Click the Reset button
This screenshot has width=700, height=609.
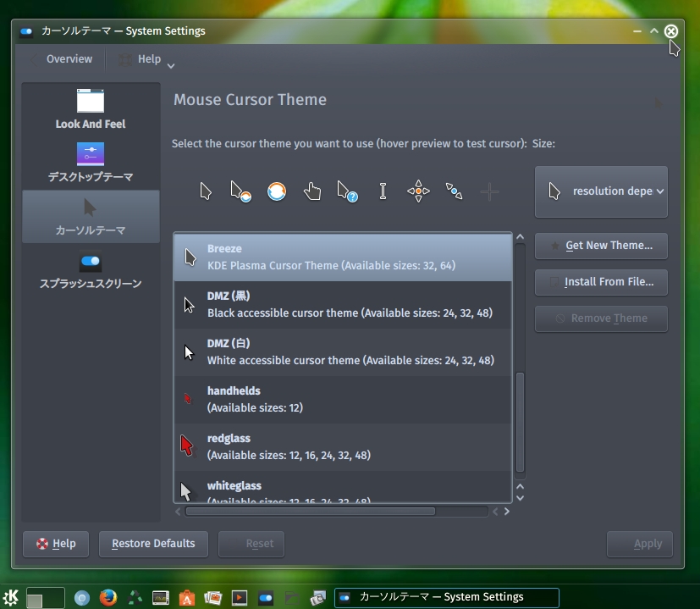251,544
